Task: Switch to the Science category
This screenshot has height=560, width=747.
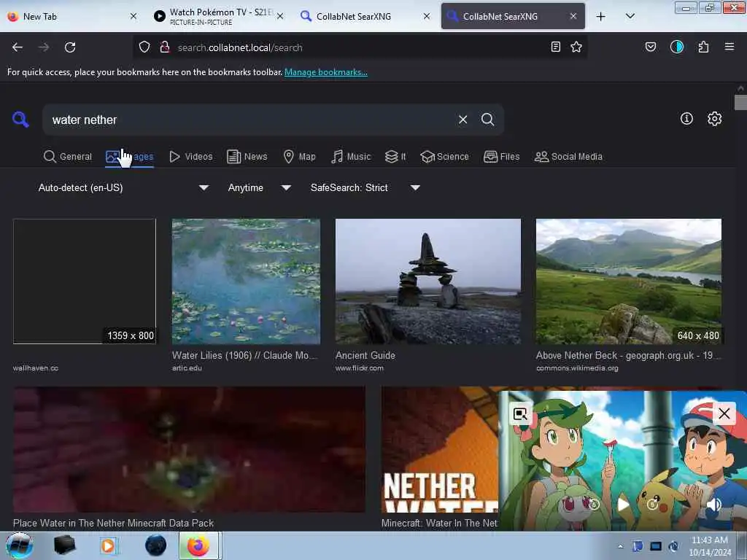Action: (445, 157)
